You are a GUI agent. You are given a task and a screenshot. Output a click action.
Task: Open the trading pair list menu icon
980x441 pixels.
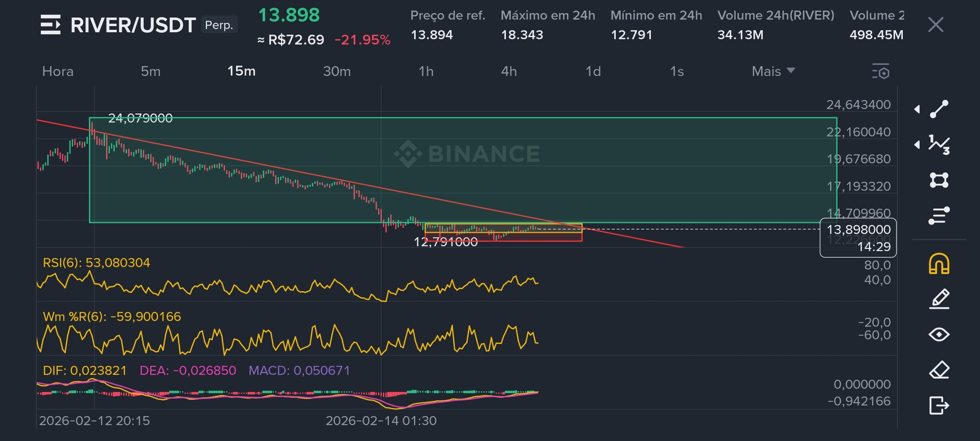tap(51, 24)
